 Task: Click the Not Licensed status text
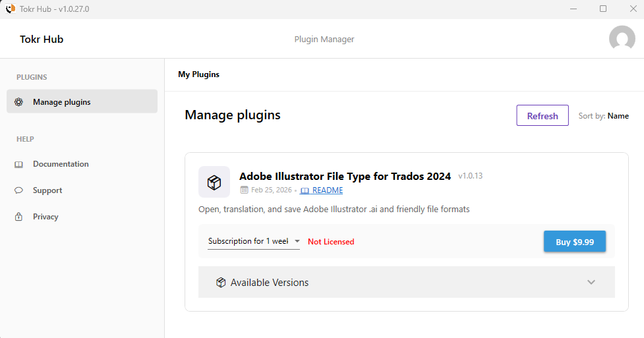[x=331, y=242]
